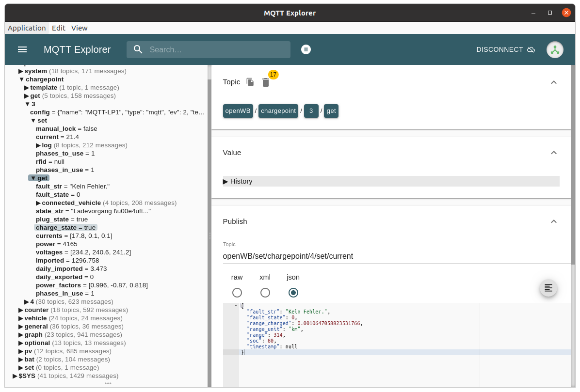Open the green connection avatar icon
Screen dimensions: 580x392
pyautogui.click(x=555, y=49)
